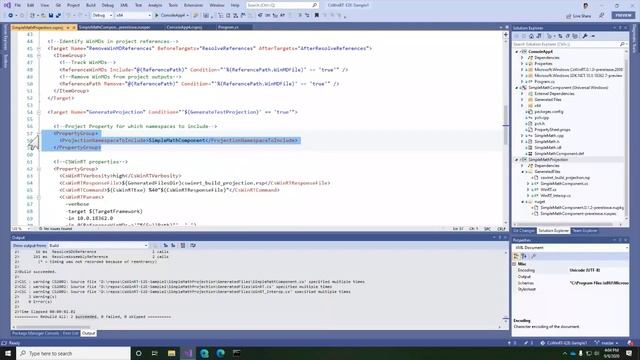Open the XML Document dropdown in Properties

571,247
